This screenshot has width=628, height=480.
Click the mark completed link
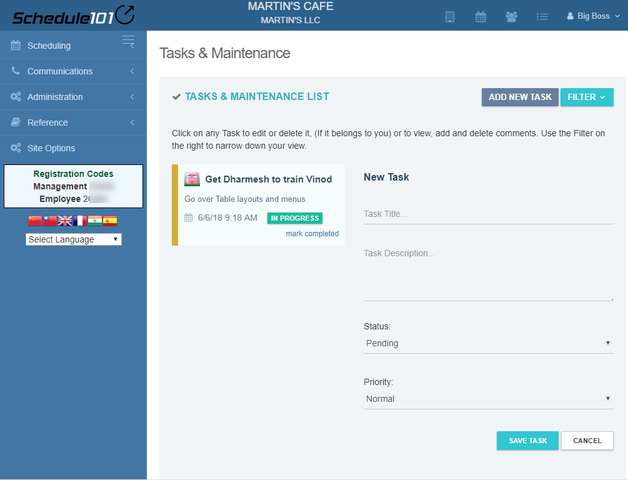tap(312, 234)
